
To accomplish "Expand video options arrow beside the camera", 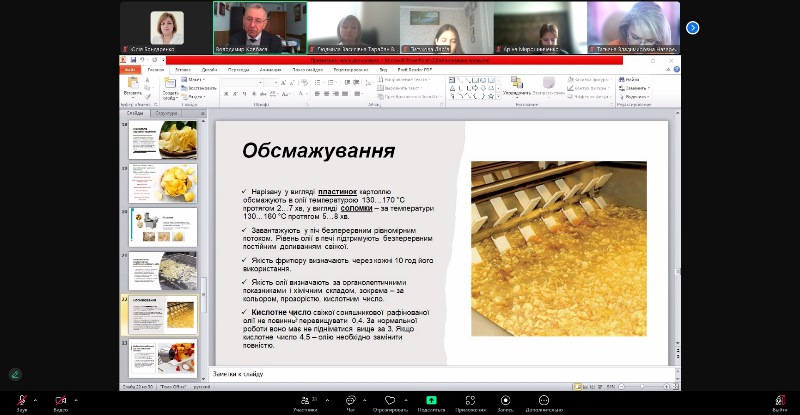I will click(x=76, y=400).
